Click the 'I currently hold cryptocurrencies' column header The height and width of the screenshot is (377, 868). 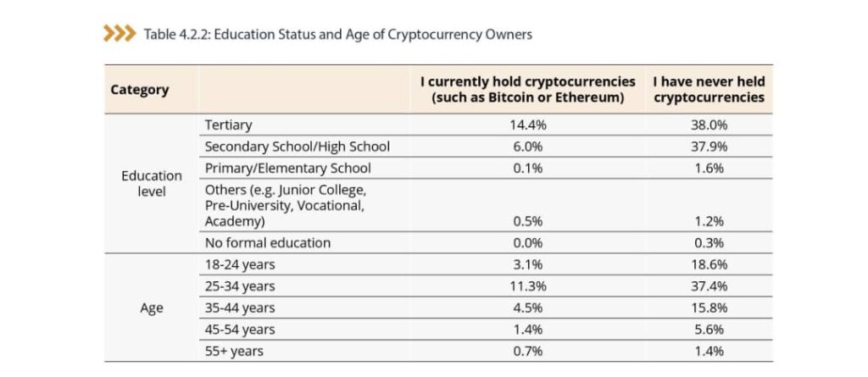pyautogui.click(x=528, y=90)
